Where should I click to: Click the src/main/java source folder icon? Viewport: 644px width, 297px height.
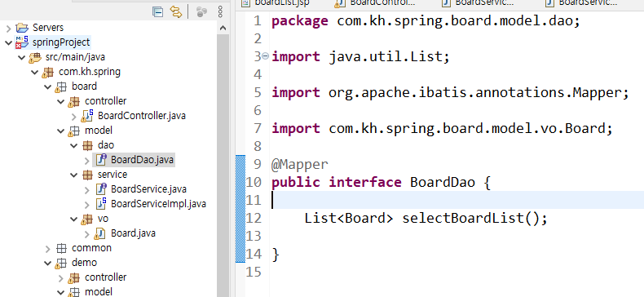(x=35, y=57)
